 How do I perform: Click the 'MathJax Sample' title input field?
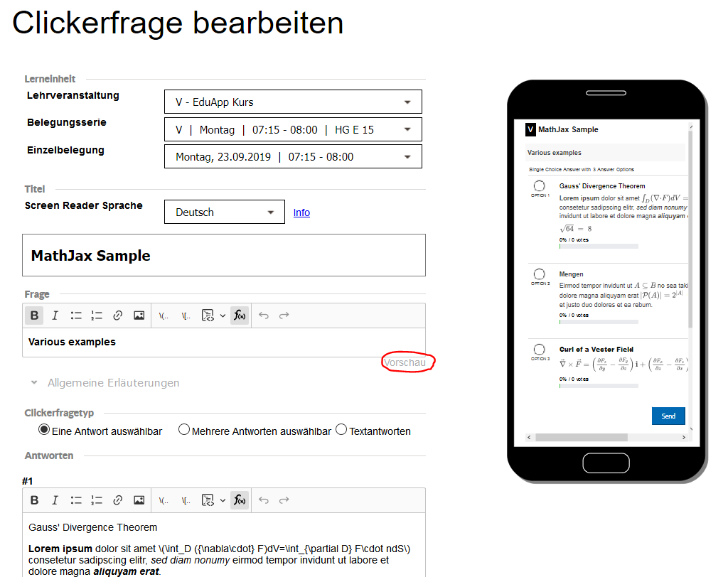[224, 255]
